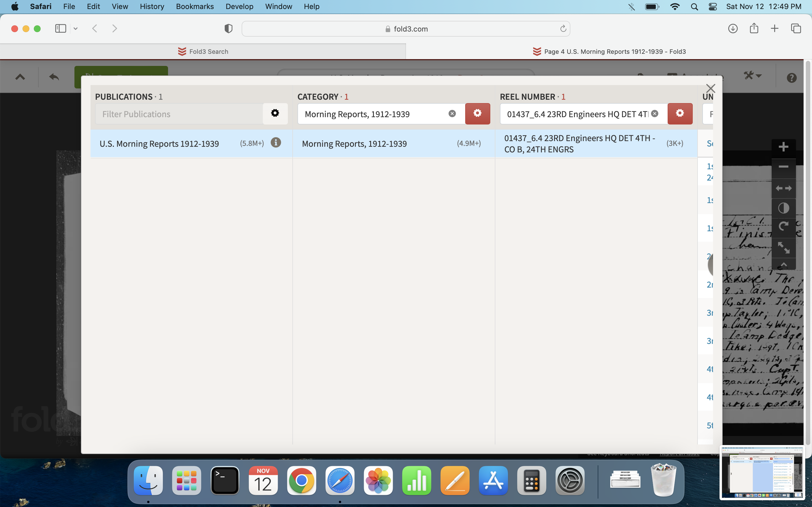The width and height of the screenshot is (812, 507).
Task: Fit image to width with horizontal arrows
Action: [x=783, y=188]
